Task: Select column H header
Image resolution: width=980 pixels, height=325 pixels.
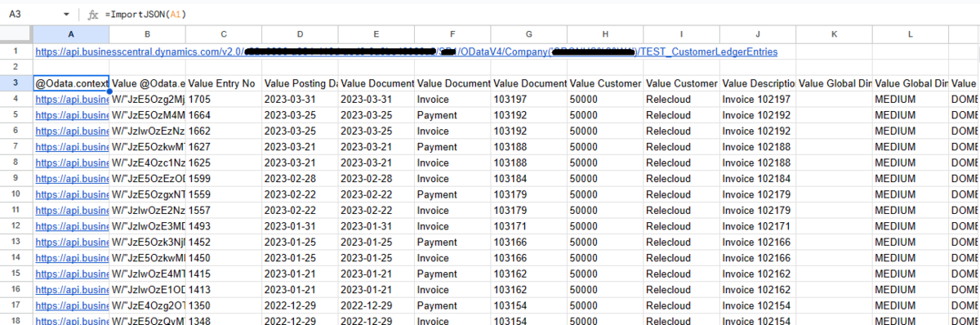Action: 605,34
